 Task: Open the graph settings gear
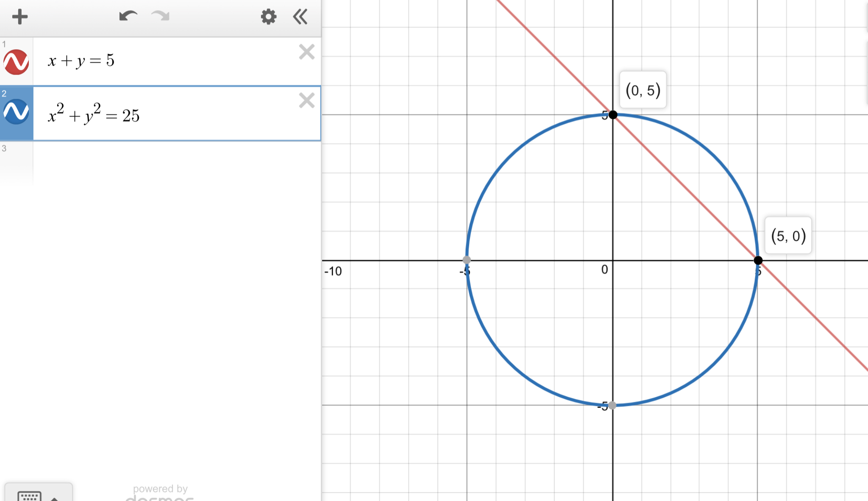[x=268, y=17]
